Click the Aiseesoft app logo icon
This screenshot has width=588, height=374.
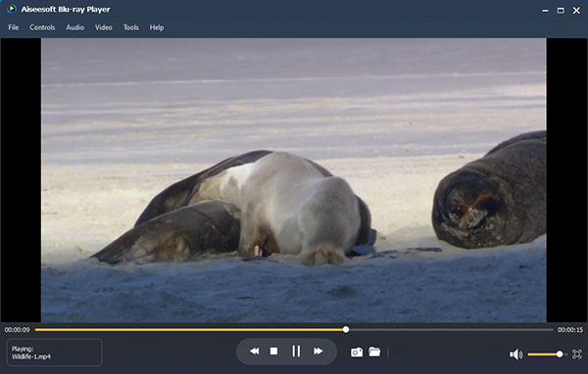tap(12, 9)
